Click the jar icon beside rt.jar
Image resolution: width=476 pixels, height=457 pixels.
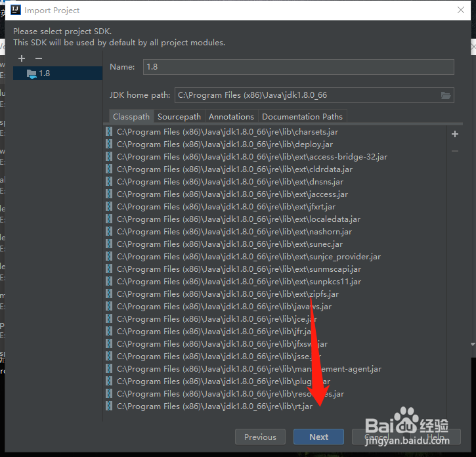click(109, 406)
